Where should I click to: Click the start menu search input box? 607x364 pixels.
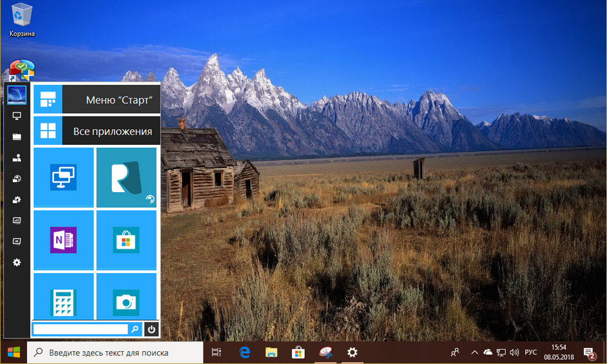[80, 329]
